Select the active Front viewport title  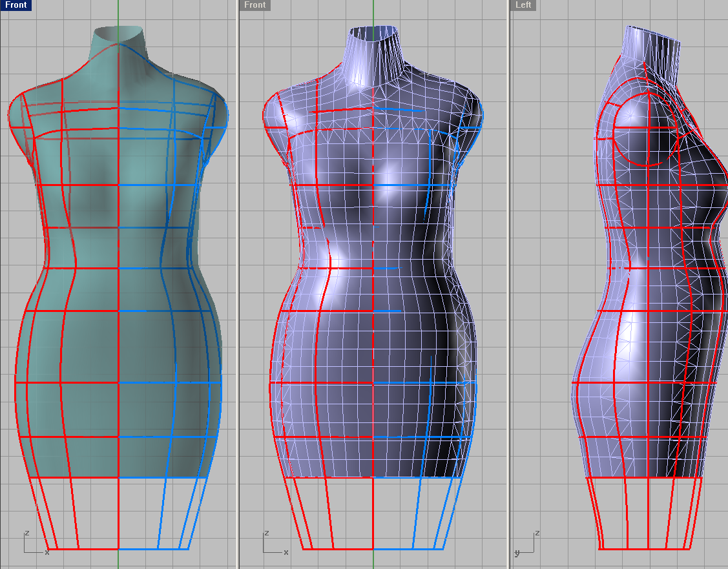(x=16, y=5)
